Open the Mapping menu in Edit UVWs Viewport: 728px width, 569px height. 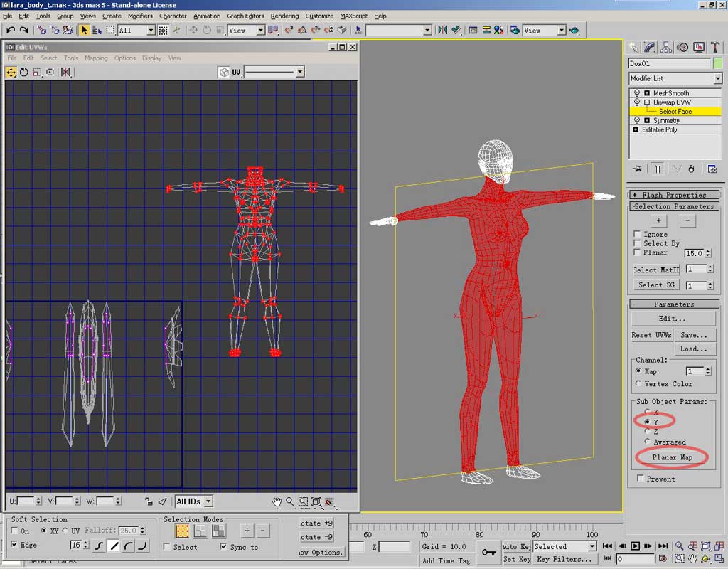(96, 58)
